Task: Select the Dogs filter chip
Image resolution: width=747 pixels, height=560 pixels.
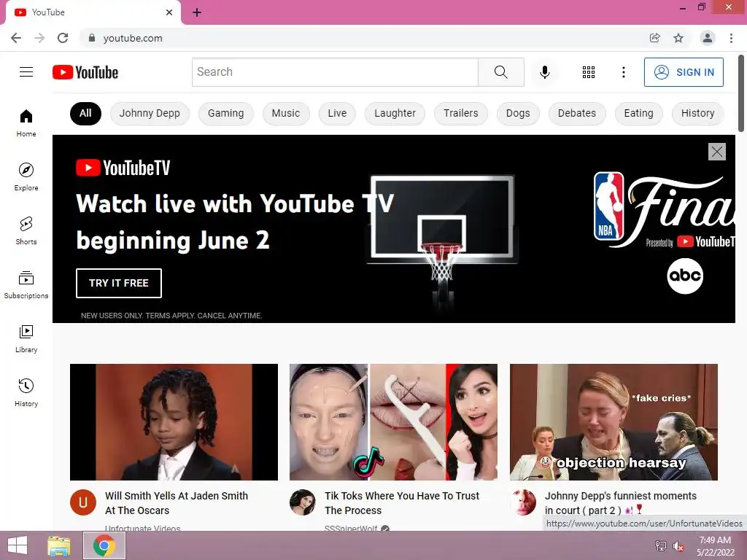Action: click(x=518, y=113)
